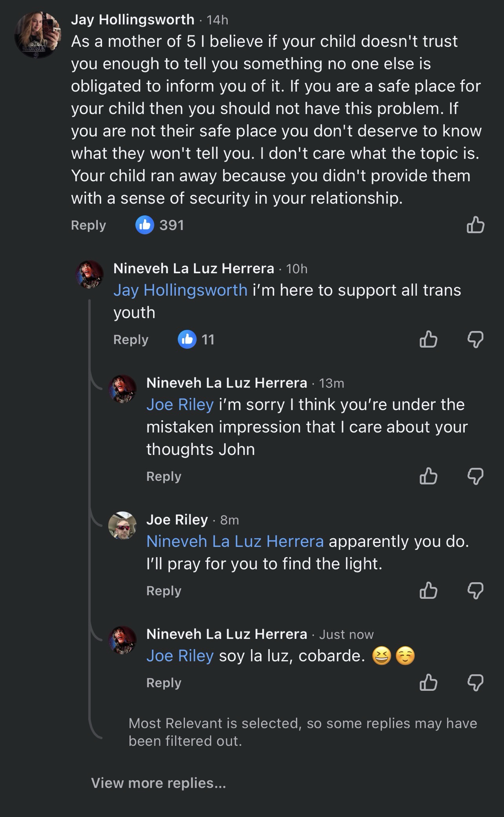504x817 pixels.
Task: Open Jay Hollingsworth's profile picture
Action: pos(38,35)
